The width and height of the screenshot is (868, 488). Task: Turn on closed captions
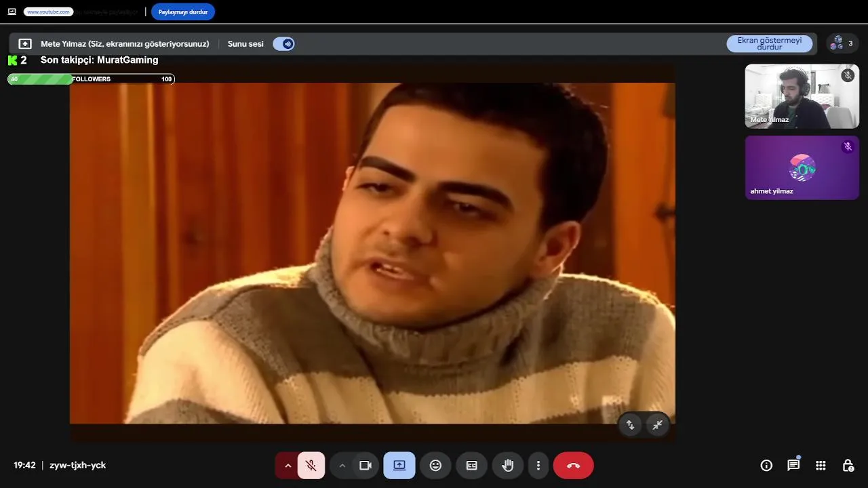coord(471,466)
